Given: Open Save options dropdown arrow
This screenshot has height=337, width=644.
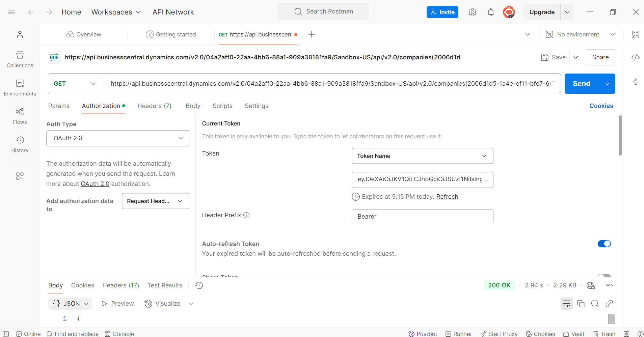Looking at the screenshot, I should click(x=576, y=57).
